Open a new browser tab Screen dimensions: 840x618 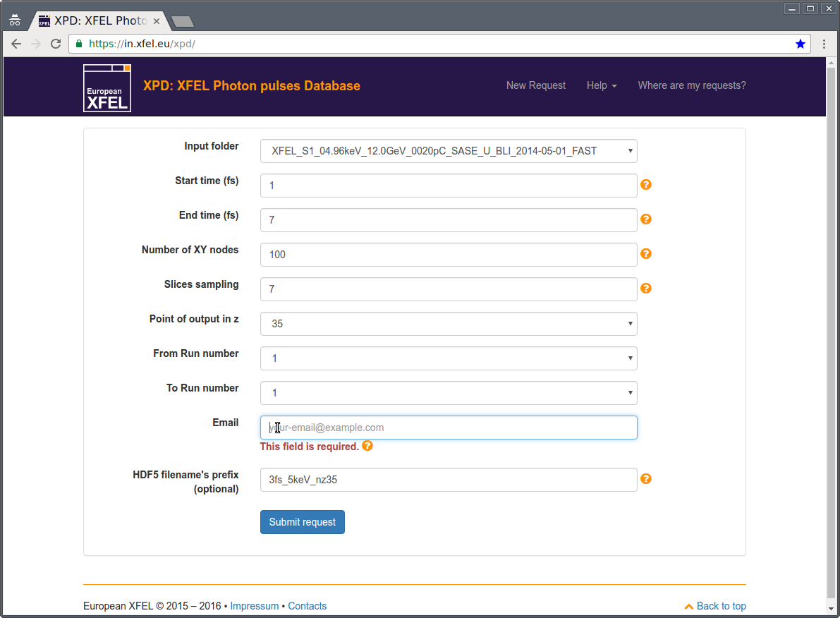182,21
